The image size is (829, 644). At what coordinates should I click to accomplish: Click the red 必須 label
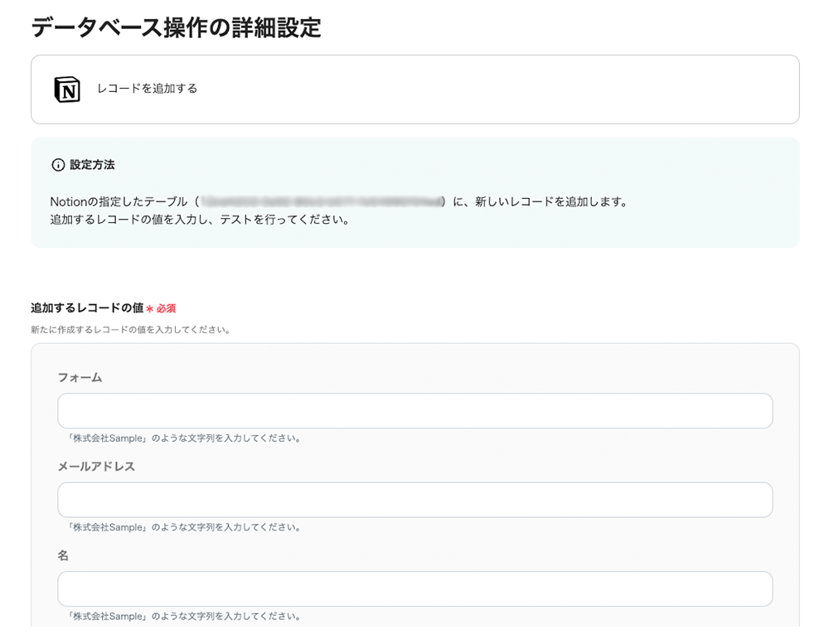(166, 308)
